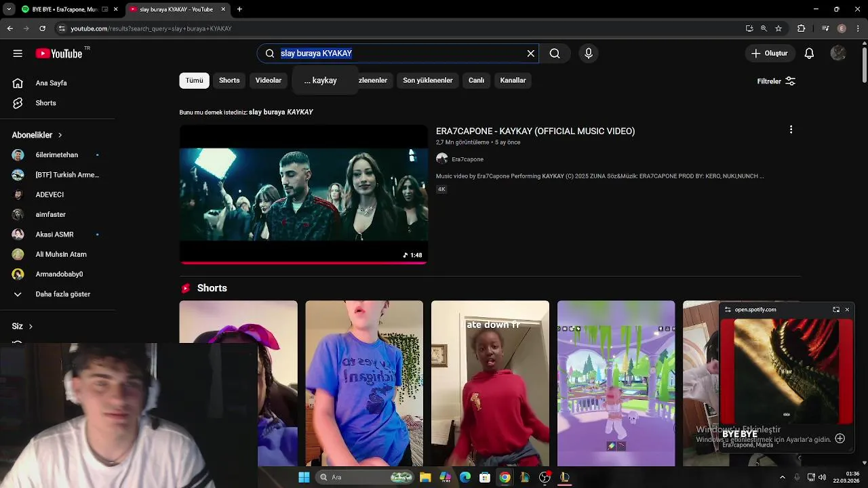
Task: Open the Chrome extensions puzzle icon
Action: coord(802,28)
